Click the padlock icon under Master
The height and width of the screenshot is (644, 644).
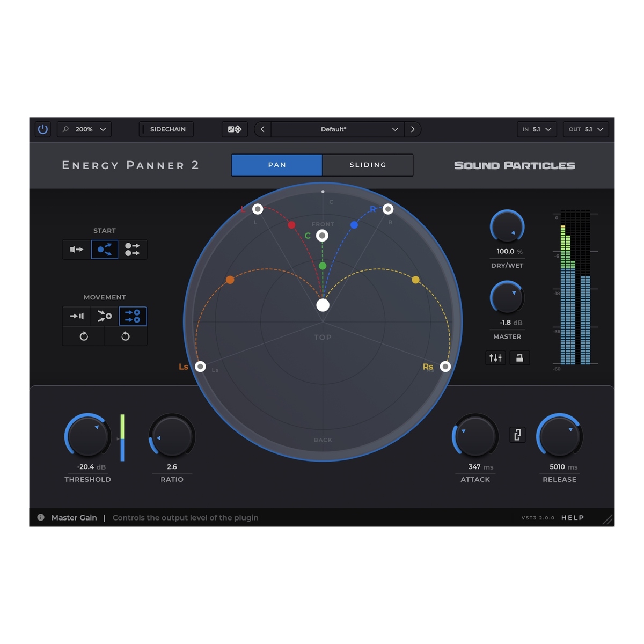click(x=519, y=358)
